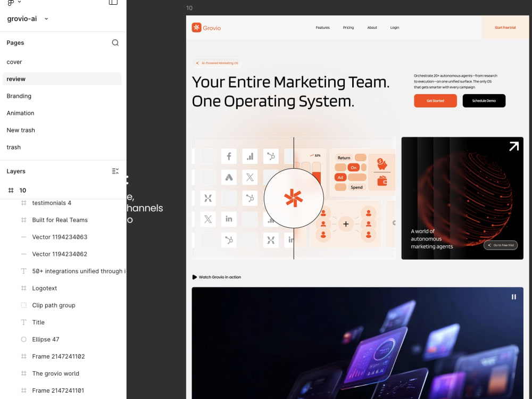Switch to the Animation page
532x399 pixels.
pos(62,113)
